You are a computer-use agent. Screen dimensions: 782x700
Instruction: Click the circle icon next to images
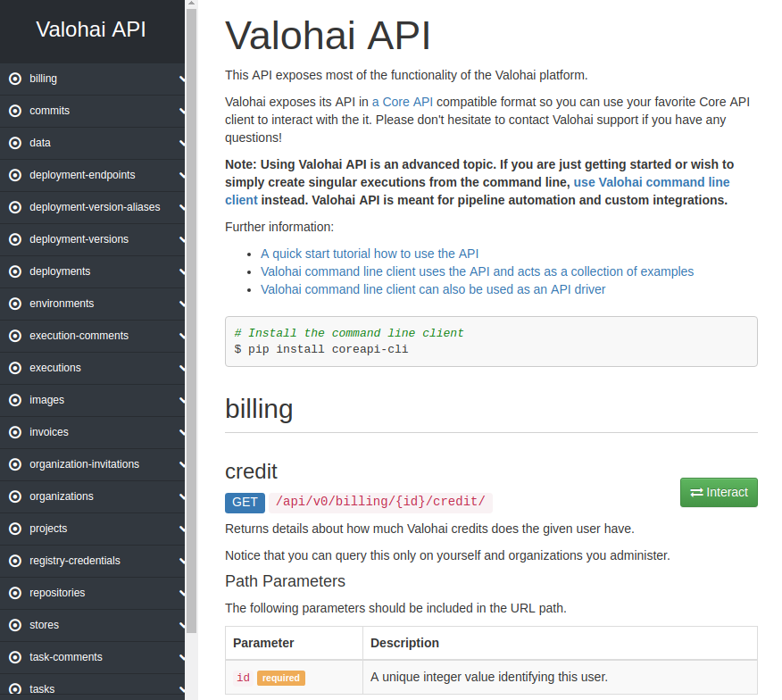click(x=15, y=400)
